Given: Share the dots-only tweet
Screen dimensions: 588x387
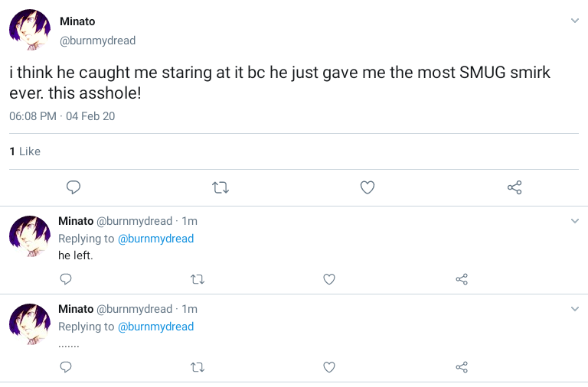Looking at the screenshot, I should coord(462,367).
